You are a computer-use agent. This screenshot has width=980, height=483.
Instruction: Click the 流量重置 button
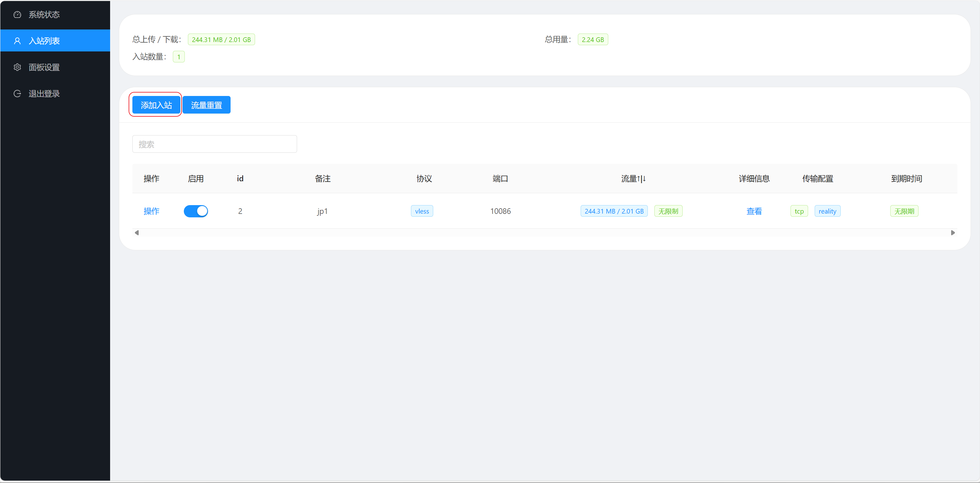(x=207, y=105)
